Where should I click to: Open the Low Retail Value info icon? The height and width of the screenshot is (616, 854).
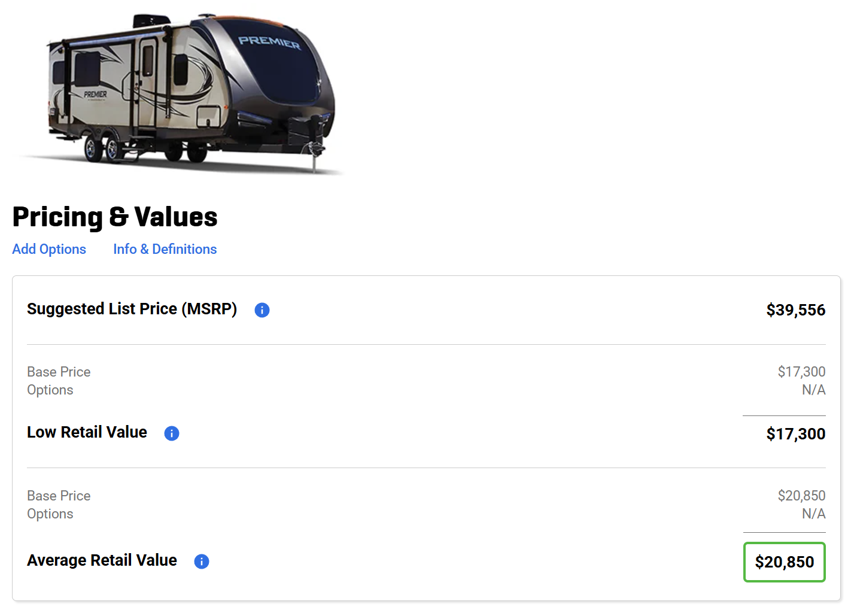172,433
